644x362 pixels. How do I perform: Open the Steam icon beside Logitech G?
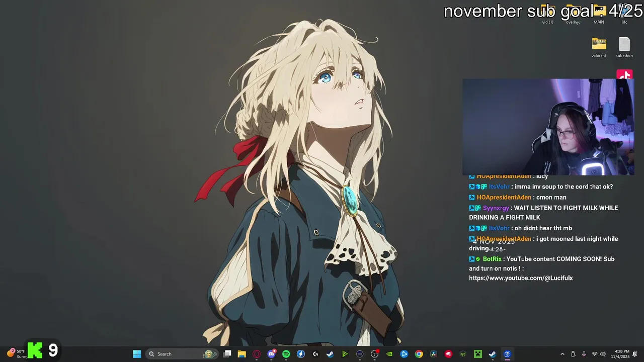pos(330,354)
